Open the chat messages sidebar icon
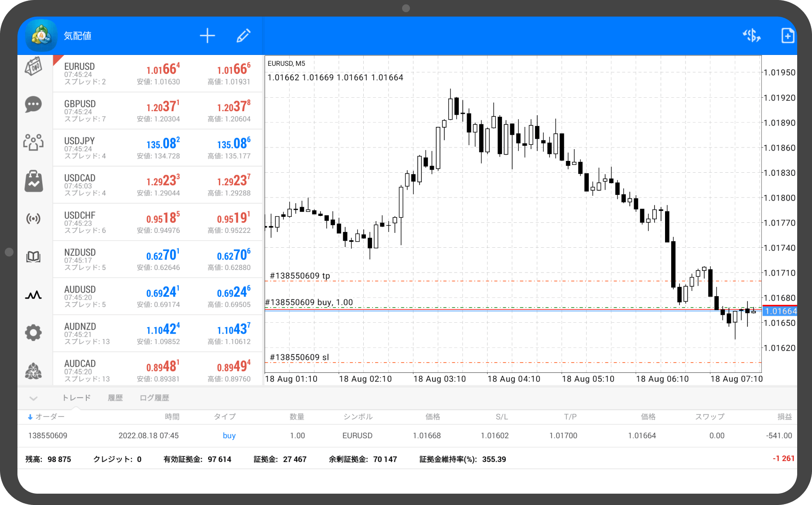812x505 pixels. 33,105
